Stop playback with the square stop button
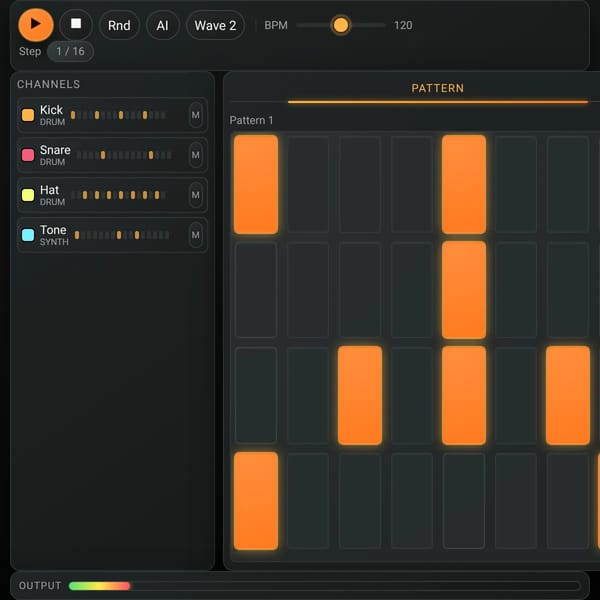 pyautogui.click(x=76, y=25)
